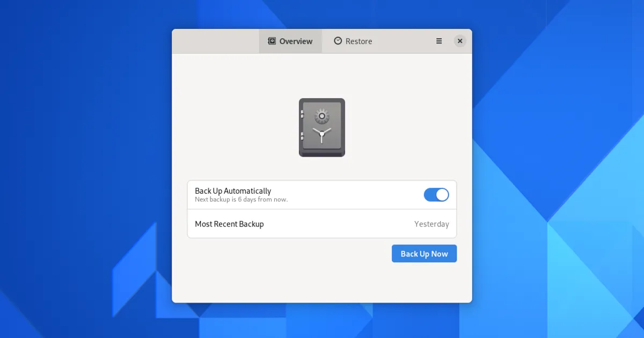
Task: Click empty header bar left of Overview
Action: pos(215,41)
